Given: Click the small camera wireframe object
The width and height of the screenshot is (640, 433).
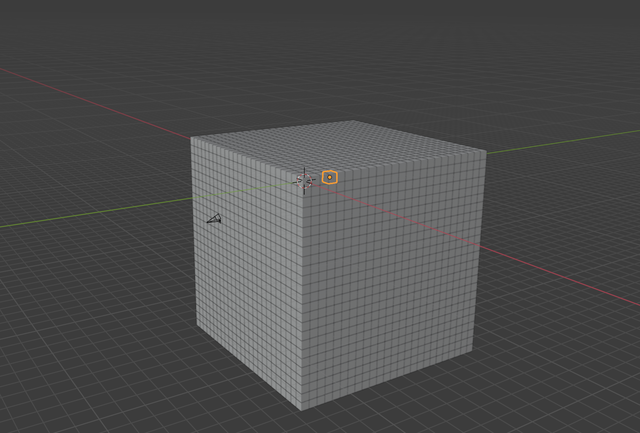Looking at the screenshot, I should (x=214, y=219).
